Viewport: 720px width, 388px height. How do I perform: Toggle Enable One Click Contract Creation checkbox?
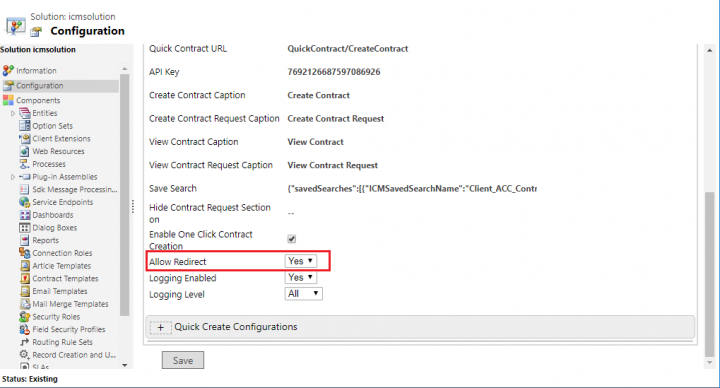click(x=292, y=239)
